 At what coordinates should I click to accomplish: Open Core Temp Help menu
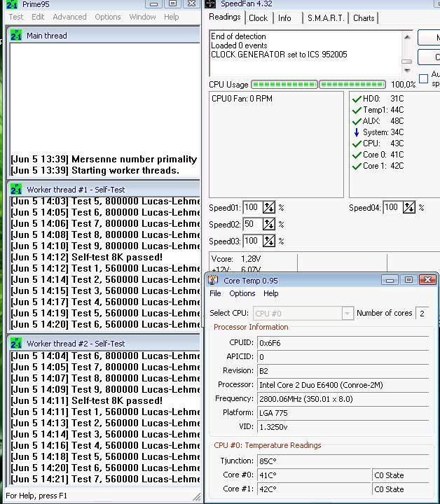pos(271,293)
